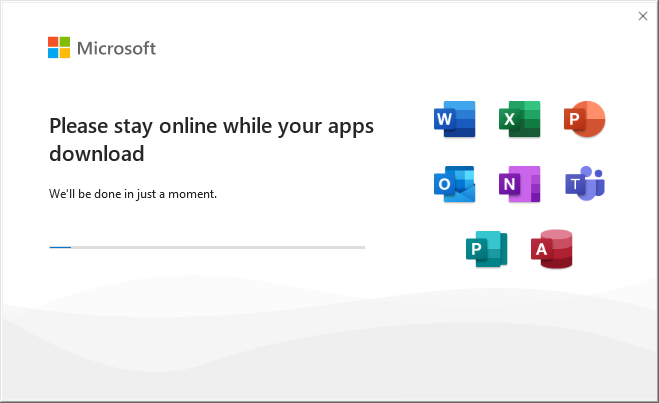The image size is (659, 403).
Task: Close the Office installer window
Action: pos(642,15)
